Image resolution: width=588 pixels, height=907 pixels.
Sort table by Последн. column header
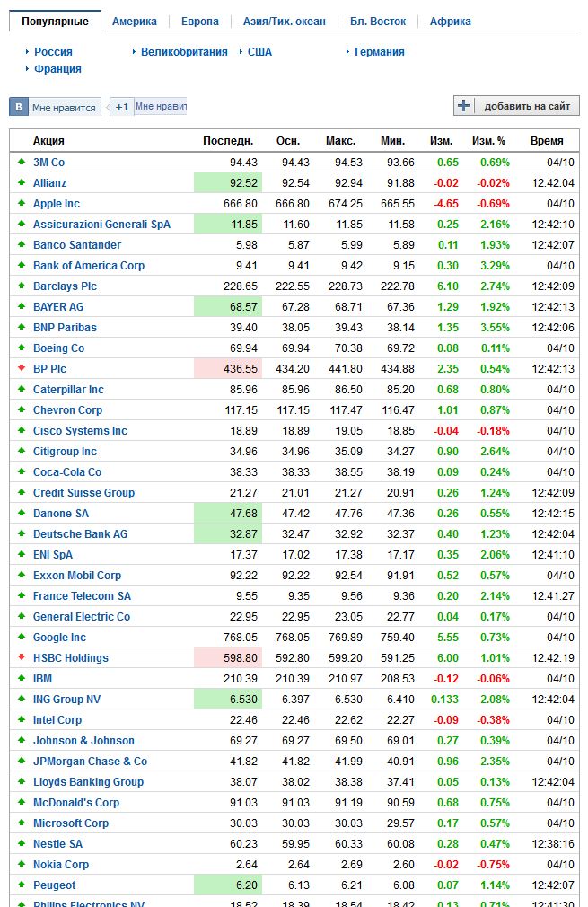pyautogui.click(x=228, y=141)
